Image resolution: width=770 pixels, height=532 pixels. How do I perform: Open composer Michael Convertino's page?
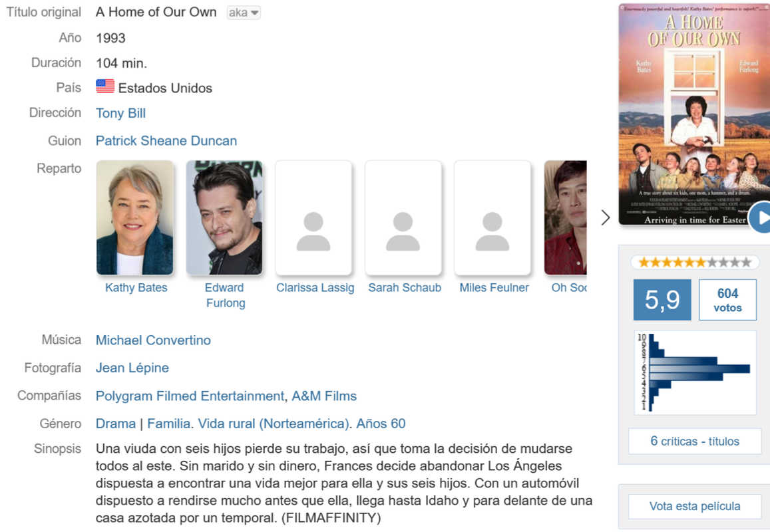pyautogui.click(x=153, y=340)
